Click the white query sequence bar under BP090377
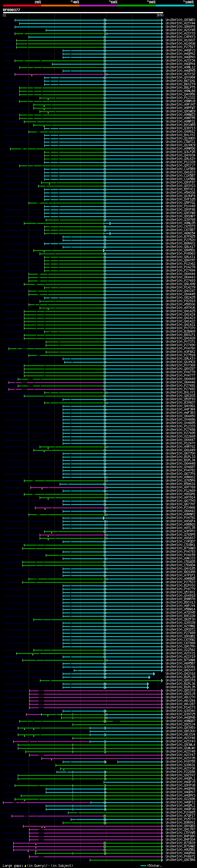Screen dimensions: 197x868 coord(83,12)
